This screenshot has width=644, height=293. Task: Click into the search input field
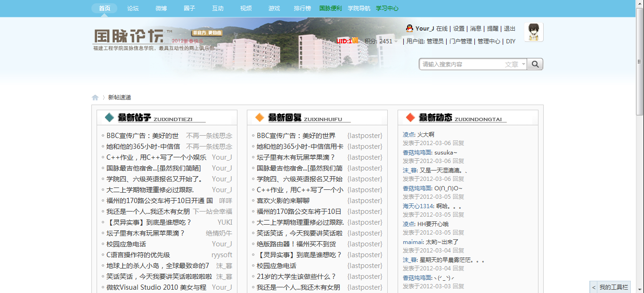(x=461, y=65)
